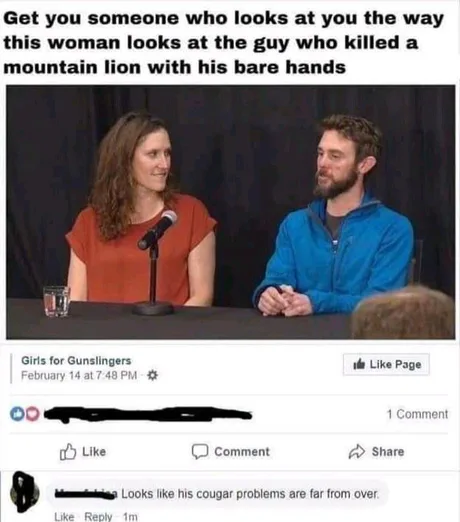Click the Share arrow icon
This screenshot has width=460, height=522.
click(x=357, y=452)
